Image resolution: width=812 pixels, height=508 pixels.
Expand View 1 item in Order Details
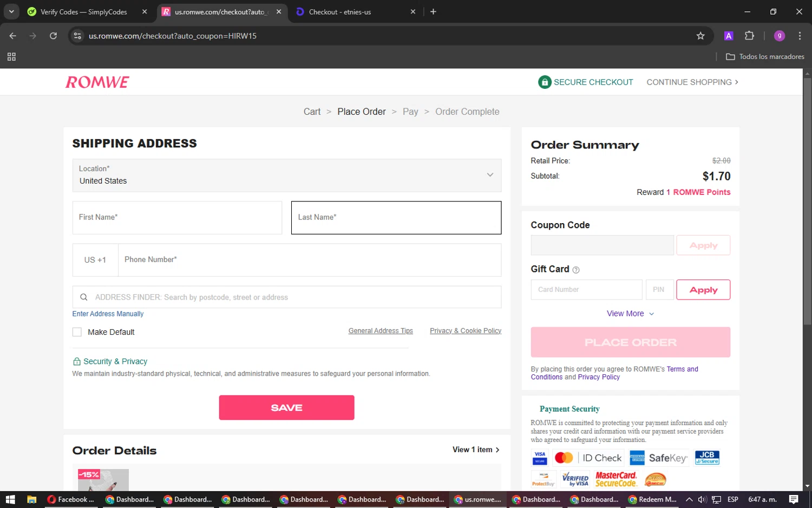476,450
